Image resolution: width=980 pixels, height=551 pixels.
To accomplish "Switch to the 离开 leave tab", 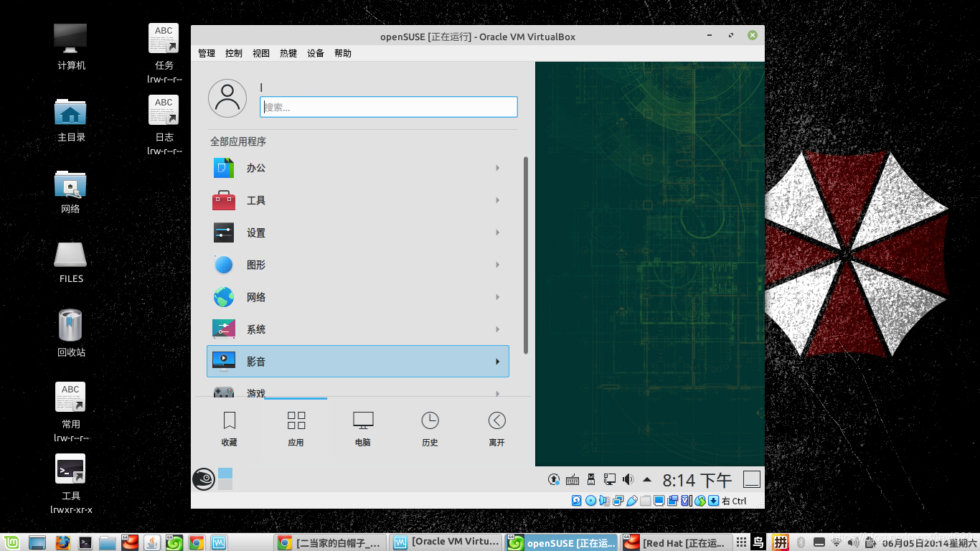I will tap(496, 429).
